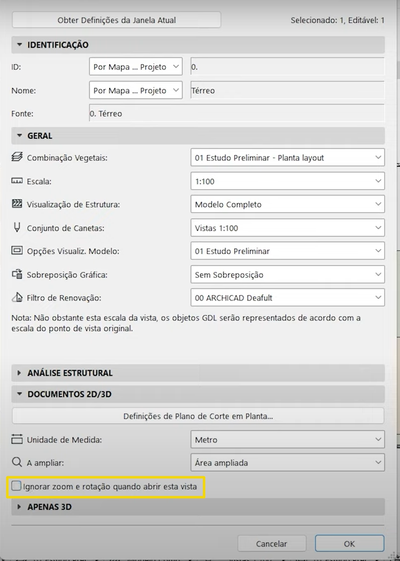Click the Sobreposição Gráfica icon
Image resolution: width=400 pixels, height=561 pixels.
(17, 274)
